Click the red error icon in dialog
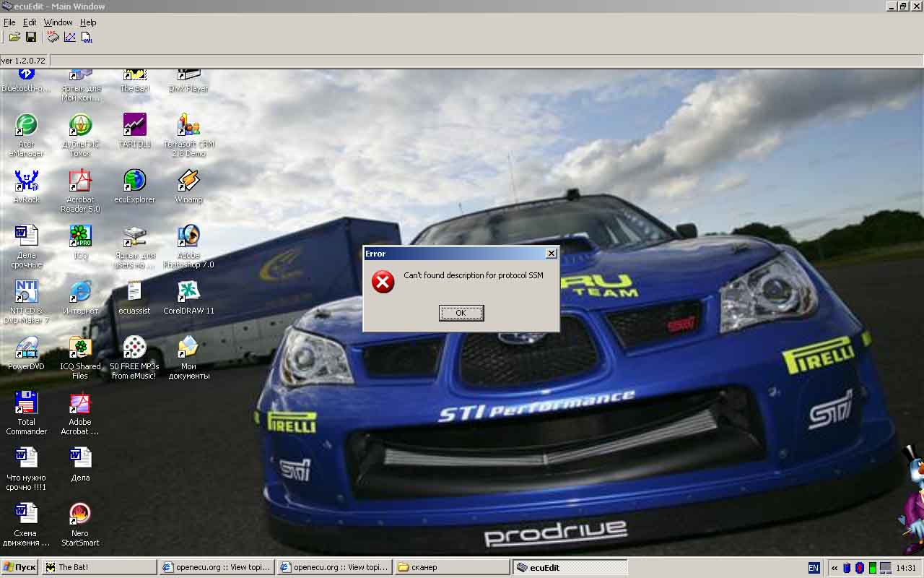Screen dimensions: 924x578 point(383,281)
